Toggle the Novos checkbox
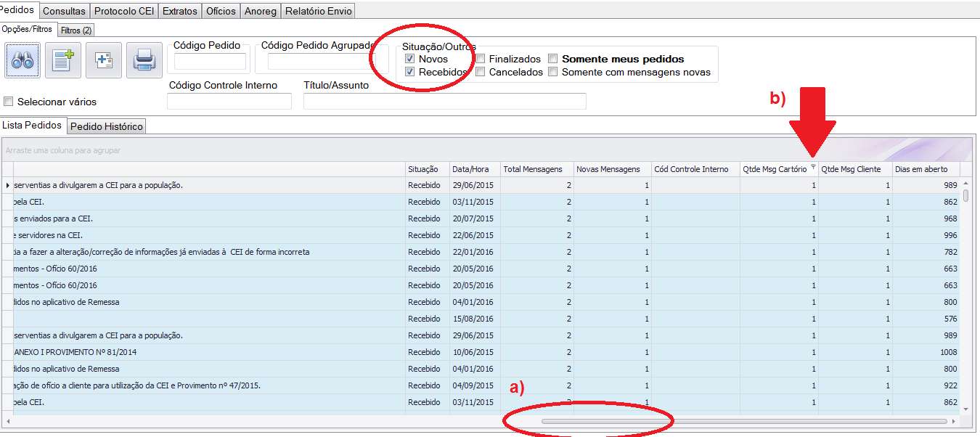The height and width of the screenshot is (437, 980). pyautogui.click(x=410, y=59)
